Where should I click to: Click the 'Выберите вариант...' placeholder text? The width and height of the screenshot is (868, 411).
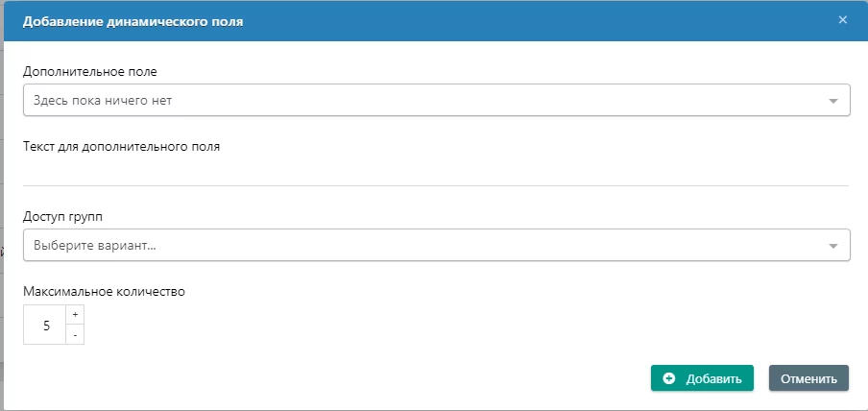95,245
